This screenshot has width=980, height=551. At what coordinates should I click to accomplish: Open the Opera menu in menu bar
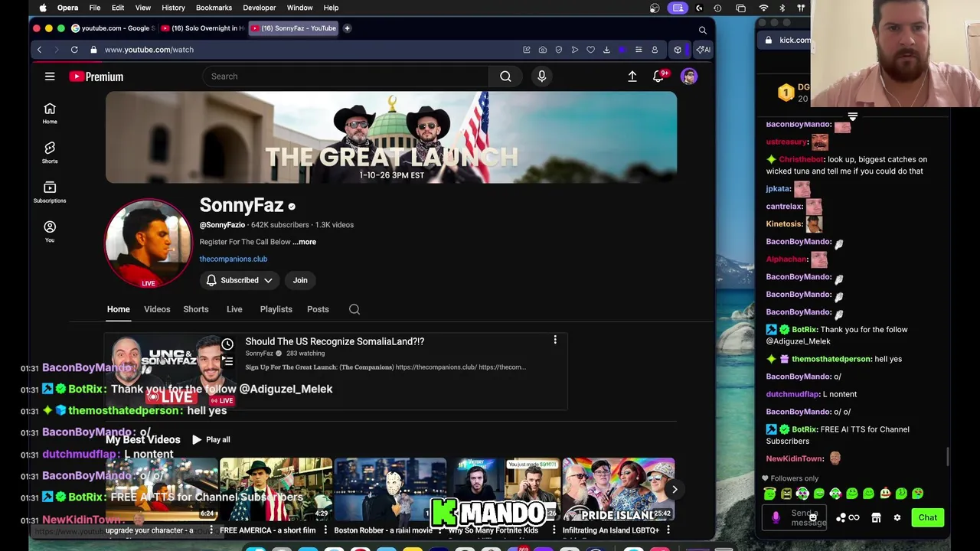67,8
